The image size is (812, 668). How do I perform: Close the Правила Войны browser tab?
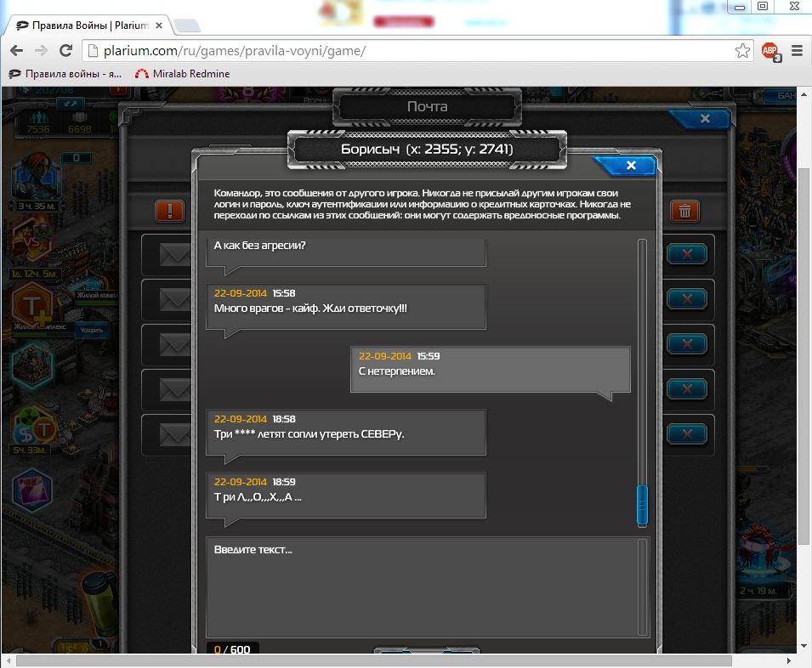pos(159,25)
